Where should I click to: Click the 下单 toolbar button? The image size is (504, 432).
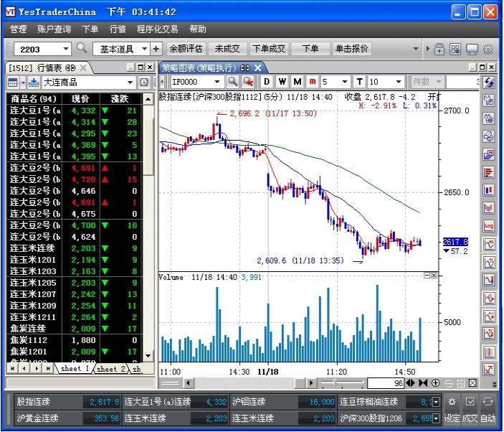(x=310, y=49)
